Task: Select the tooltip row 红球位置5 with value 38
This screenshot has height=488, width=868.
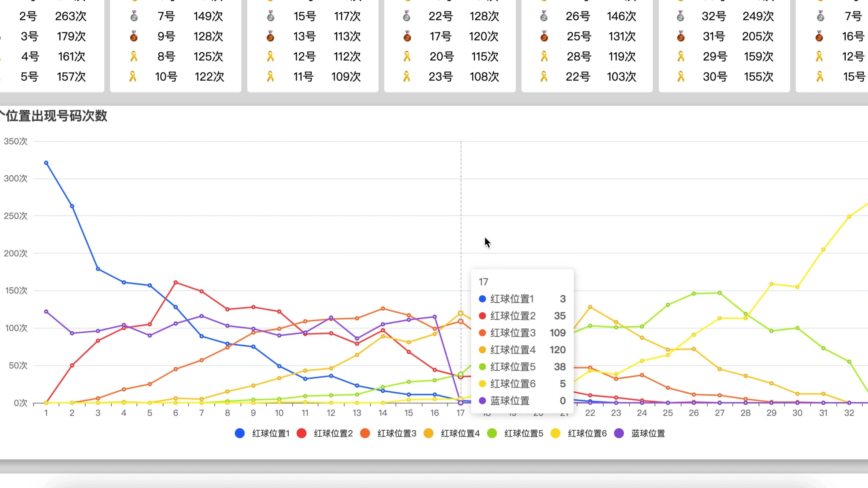Action: [x=522, y=367]
